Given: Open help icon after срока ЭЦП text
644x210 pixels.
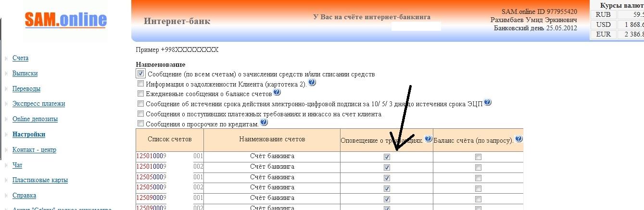Looking at the screenshot, I should [x=488, y=102].
